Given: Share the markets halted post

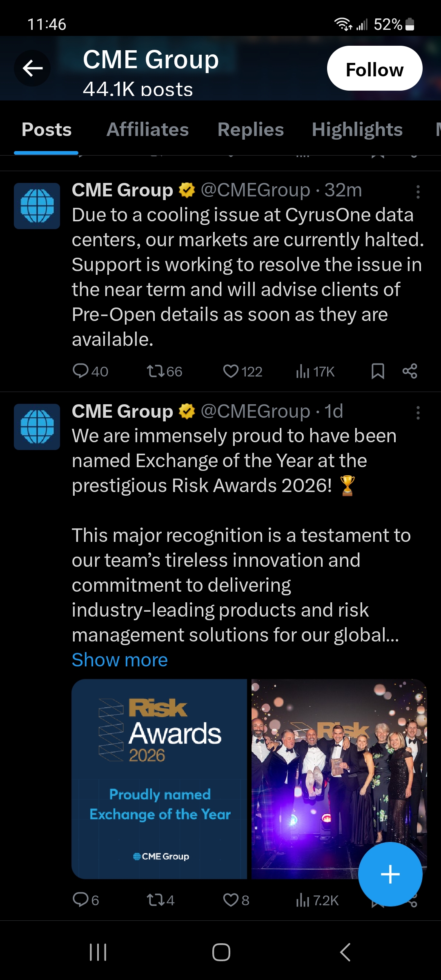Looking at the screenshot, I should (410, 371).
